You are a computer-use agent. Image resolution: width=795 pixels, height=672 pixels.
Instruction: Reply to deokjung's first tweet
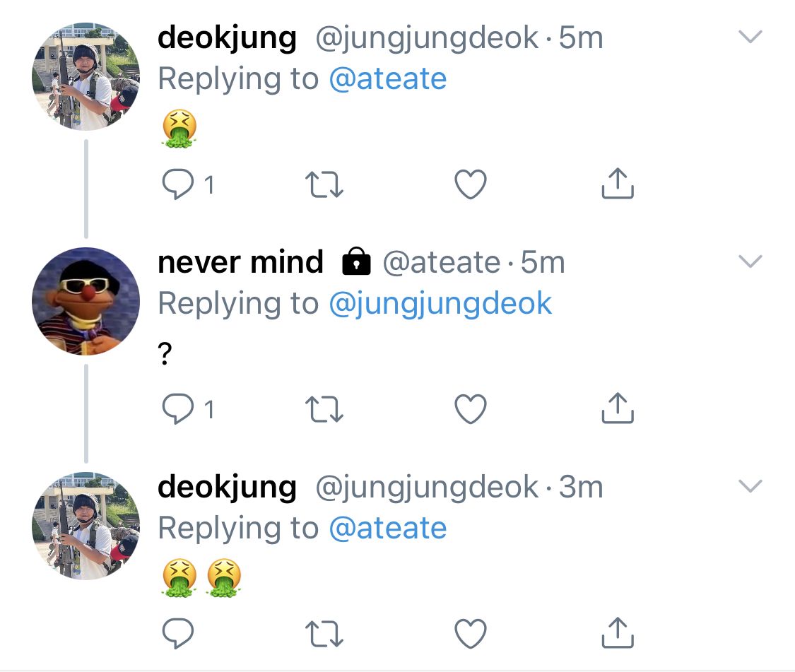pos(178,184)
